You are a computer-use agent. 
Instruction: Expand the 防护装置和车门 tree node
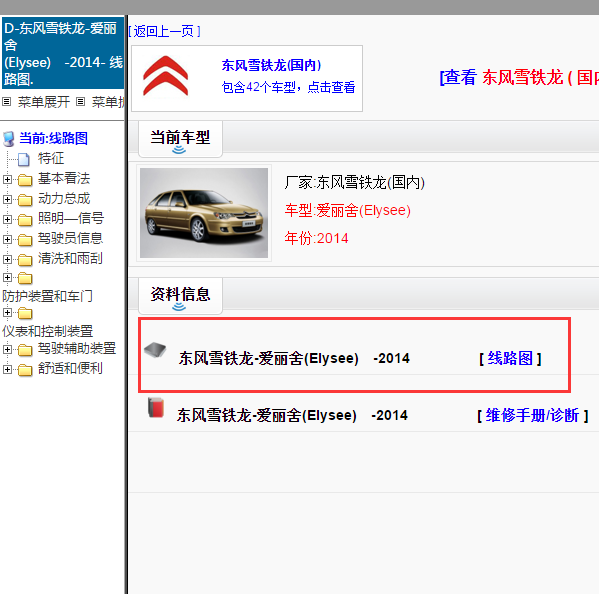click(7, 277)
